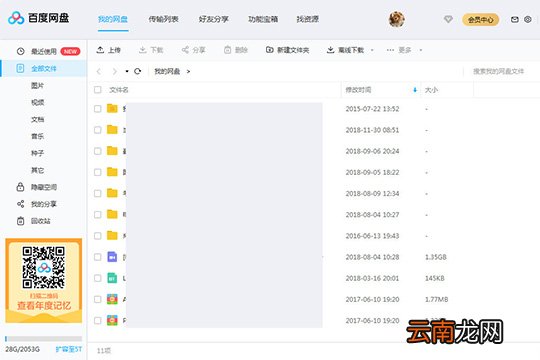Image resolution: width=540 pixels, height=360 pixels.
Task: Open the navigation history dropdown dot
Action: coord(127,71)
